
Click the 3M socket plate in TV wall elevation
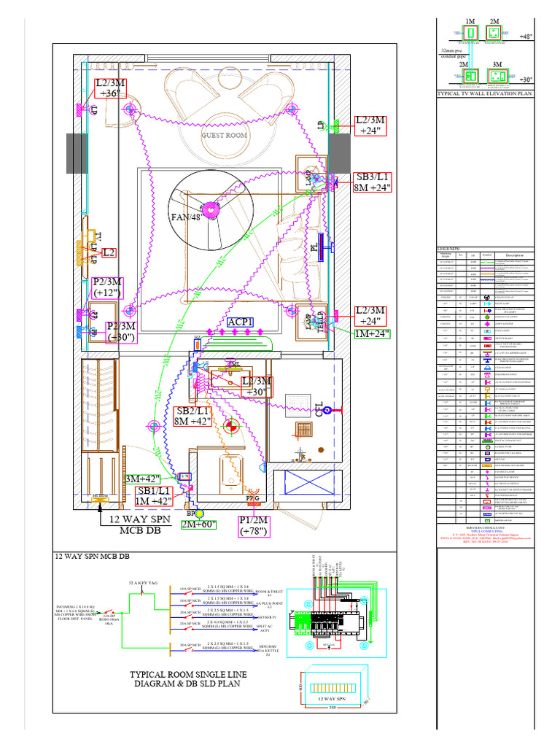coord(497,76)
